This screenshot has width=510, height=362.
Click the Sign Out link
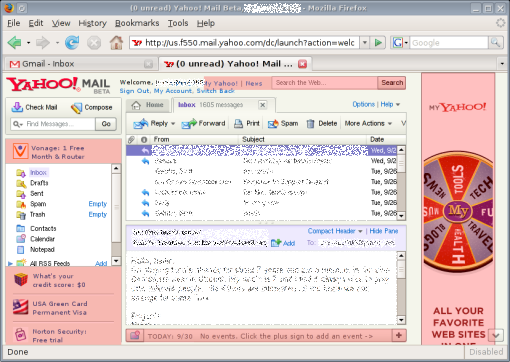click(135, 91)
